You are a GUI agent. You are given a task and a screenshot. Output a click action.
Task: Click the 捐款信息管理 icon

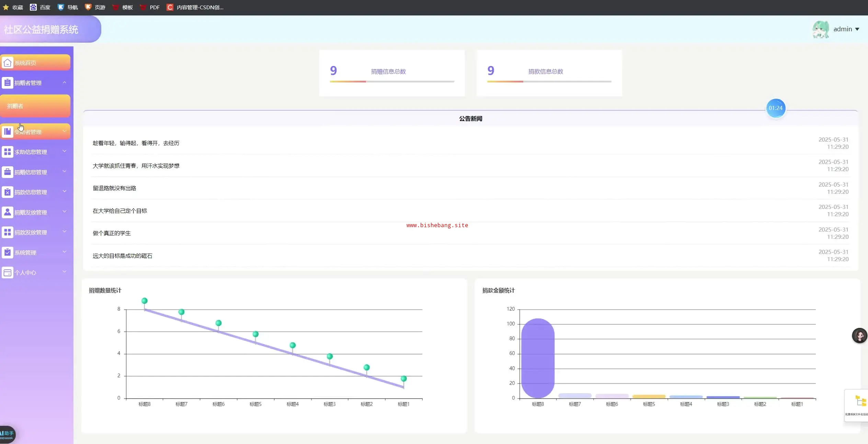(8, 192)
